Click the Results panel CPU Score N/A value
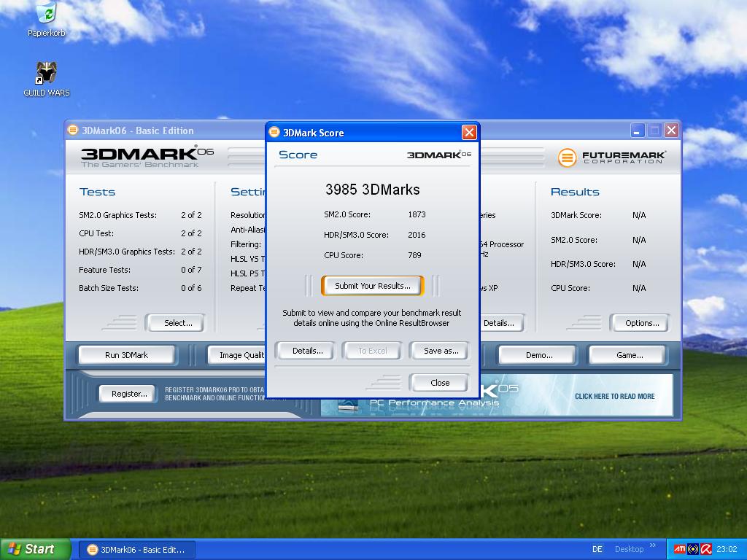Screen dimensions: 747x560 [639, 288]
